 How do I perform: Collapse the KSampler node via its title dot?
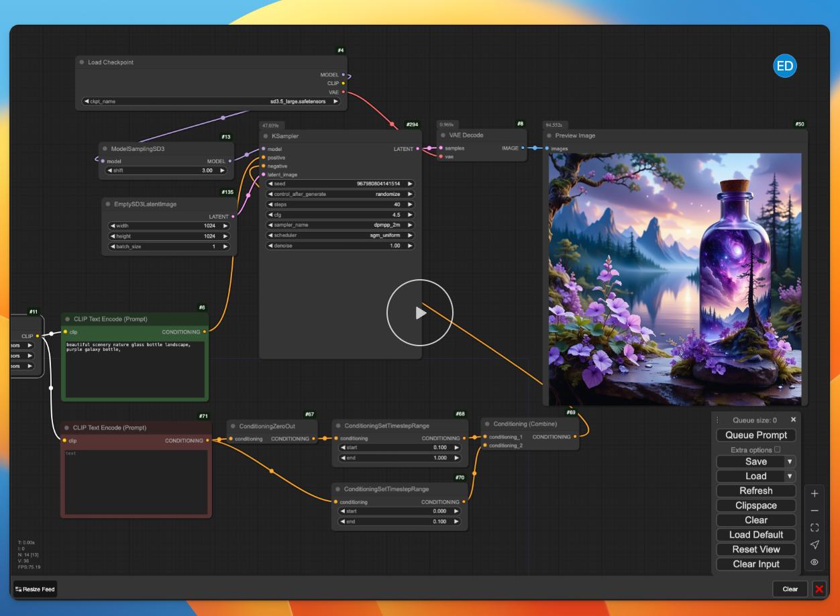tap(266, 136)
